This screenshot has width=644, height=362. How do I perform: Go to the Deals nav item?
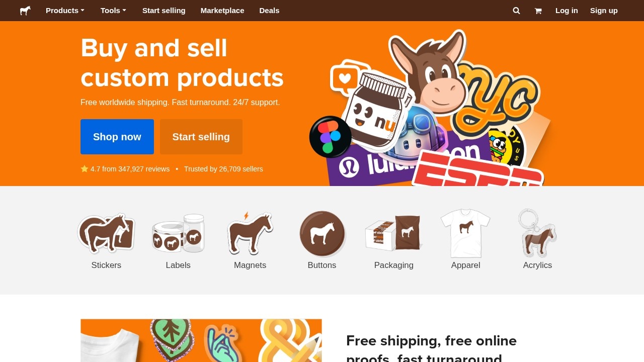click(x=269, y=11)
